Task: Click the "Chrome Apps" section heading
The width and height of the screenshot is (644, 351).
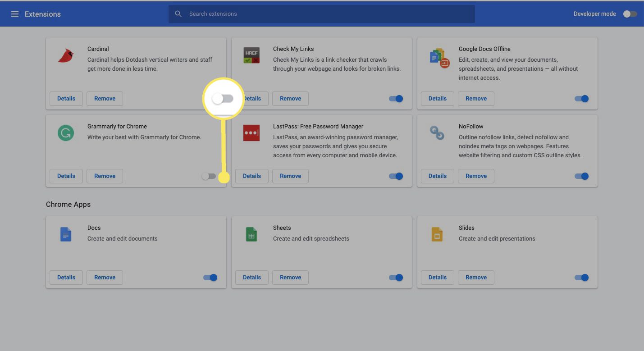Action: pyautogui.click(x=68, y=205)
